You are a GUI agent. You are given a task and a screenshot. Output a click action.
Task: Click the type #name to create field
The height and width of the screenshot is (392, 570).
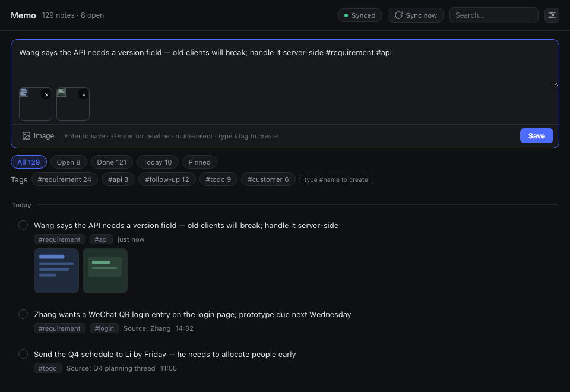(x=336, y=179)
